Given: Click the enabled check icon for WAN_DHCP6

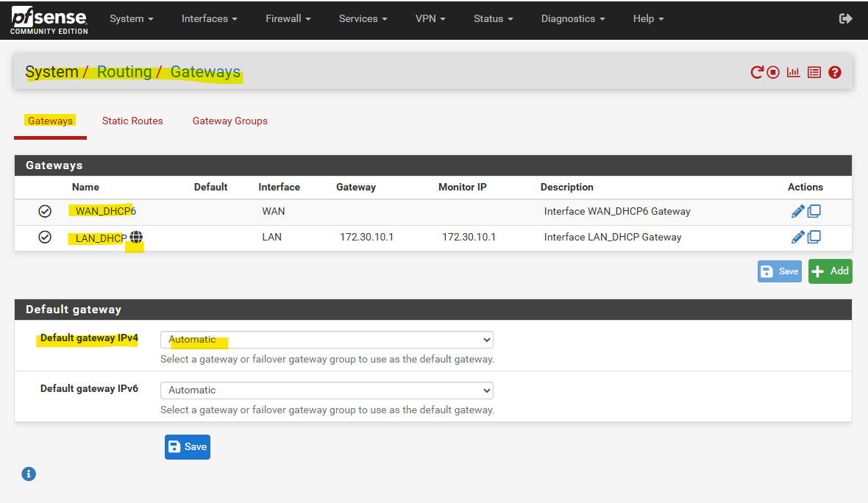Looking at the screenshot, I should click(x=45, y=211).
